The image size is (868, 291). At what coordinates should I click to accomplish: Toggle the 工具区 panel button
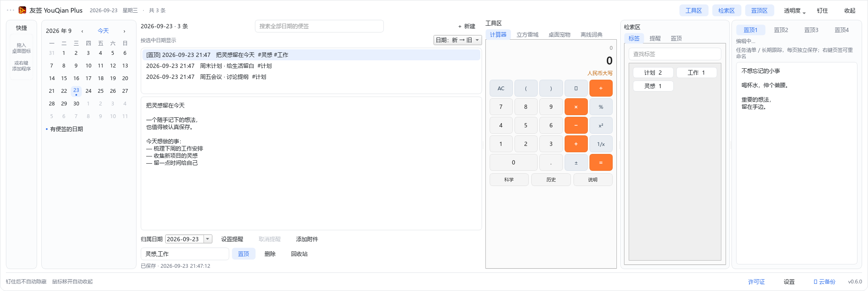coord(694,11)
